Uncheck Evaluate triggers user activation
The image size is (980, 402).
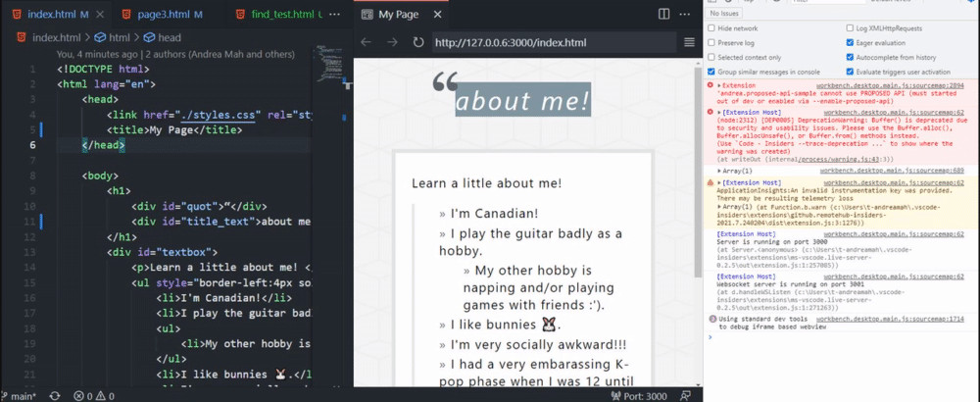(850, 72)
